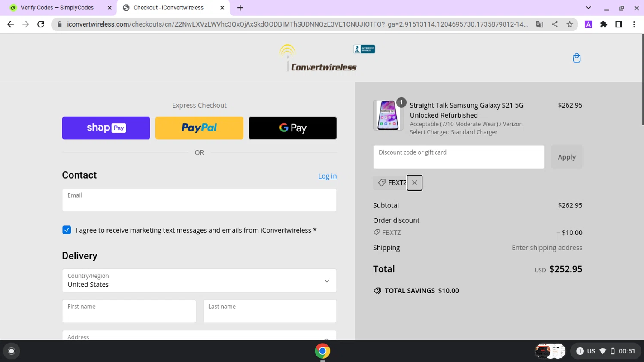Click the browser address bar URL

click(x=297, y=24)
